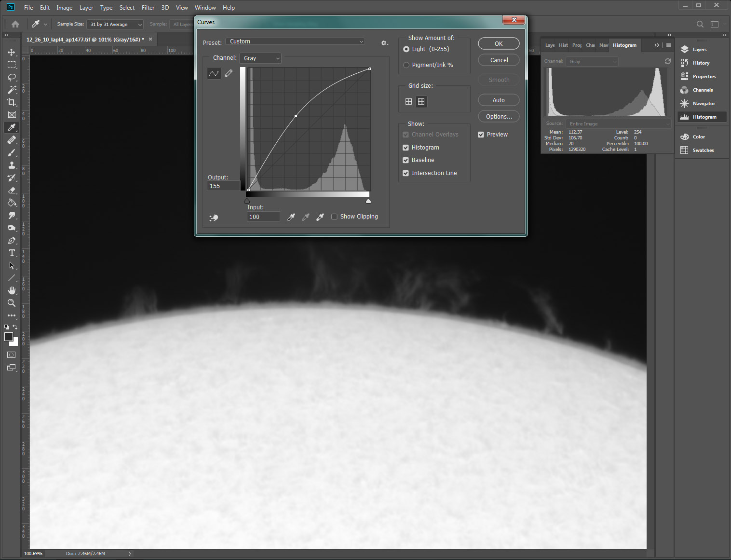Image resolution: width=731 pixels, height=560 pixels.
Task: Enable the Show Clipping checkbox
Action: (334, 217)
